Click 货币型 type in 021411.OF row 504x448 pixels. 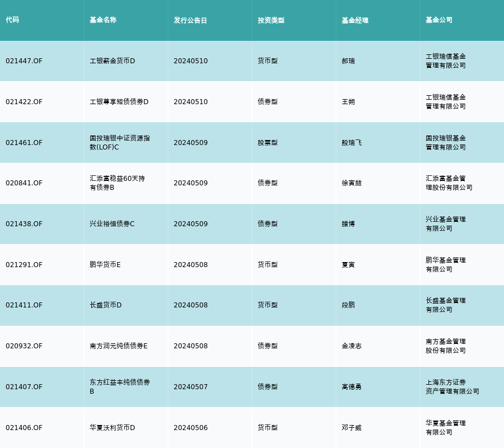coord(268,305)
